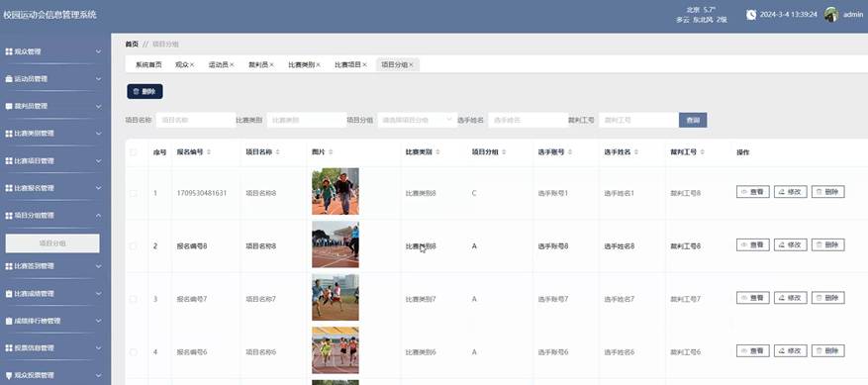This screenshot has width=868, height=385.
Task: Tick the checkbox for row 1
Action: 133,193
